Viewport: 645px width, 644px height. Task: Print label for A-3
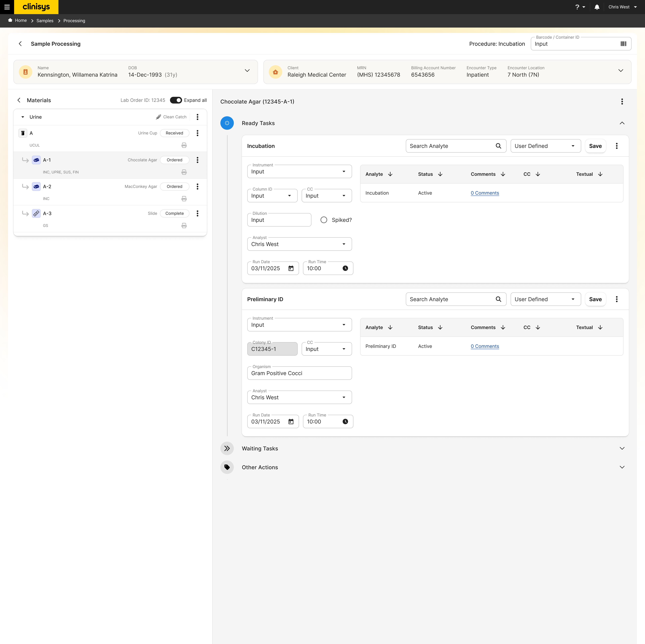[184, 226]
